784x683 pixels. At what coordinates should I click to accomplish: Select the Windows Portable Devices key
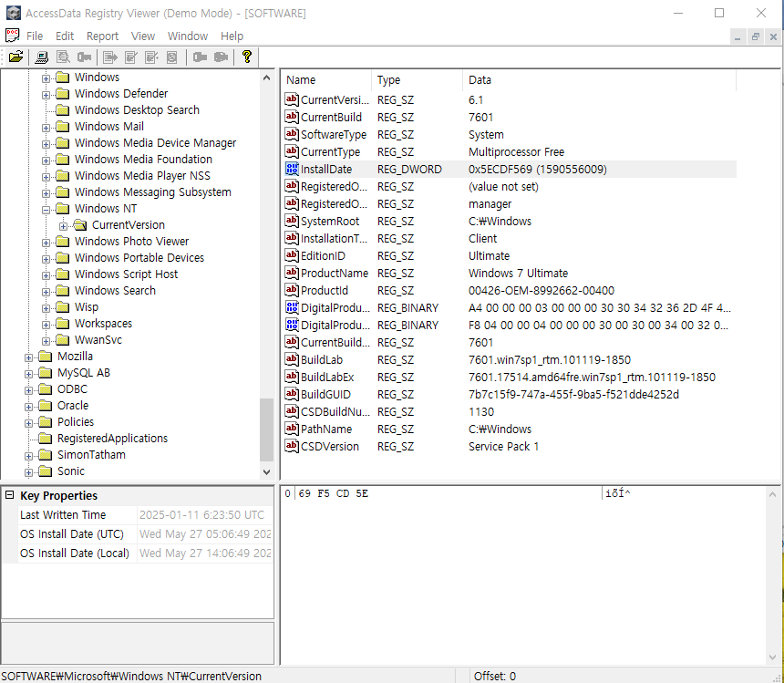(x=139, y=257)
